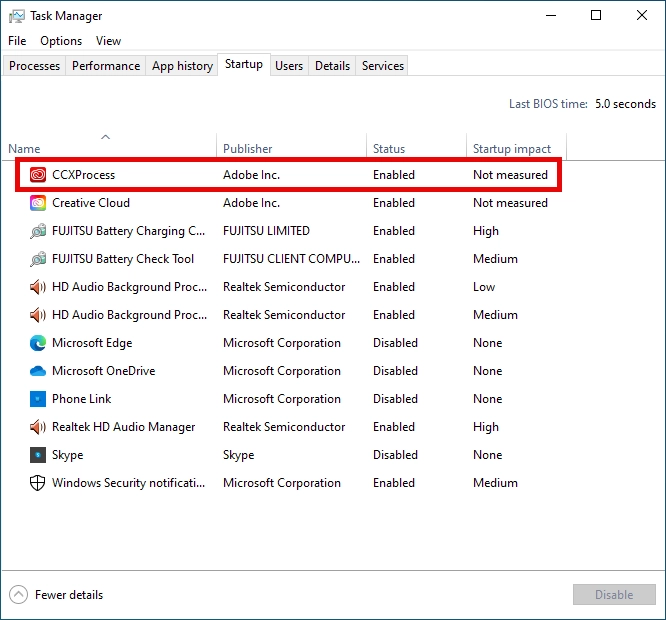
Task: Click Skype publisher cell
Action: (239, 455)
